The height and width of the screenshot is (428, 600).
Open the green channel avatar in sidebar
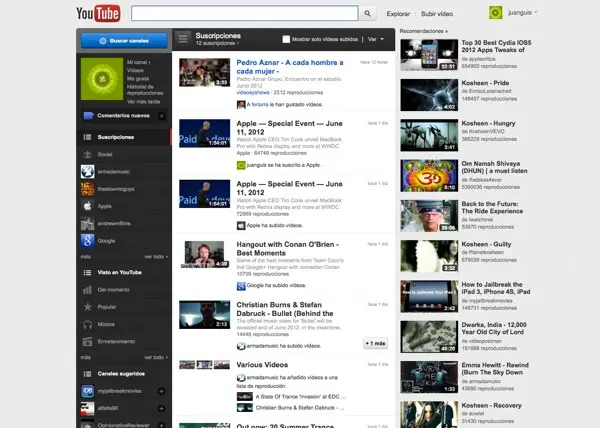102,79
